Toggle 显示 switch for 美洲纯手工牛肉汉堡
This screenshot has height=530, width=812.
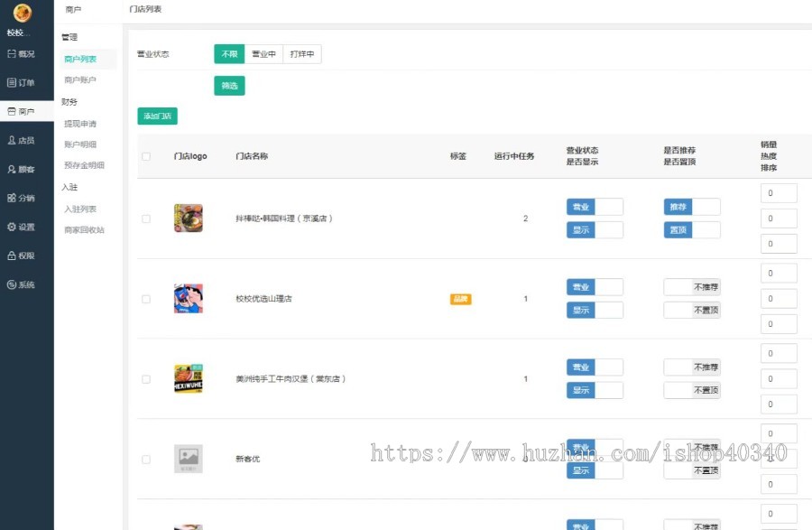coord(595,391)
